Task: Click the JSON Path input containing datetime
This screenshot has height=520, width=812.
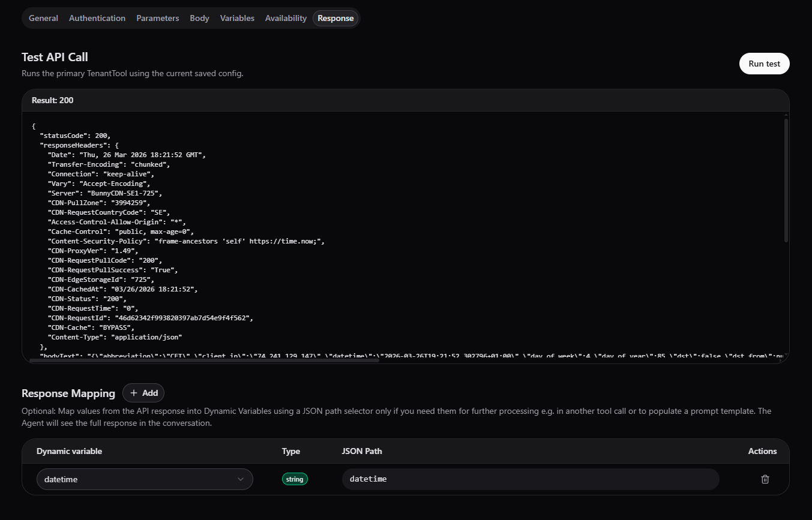Action: [x=530, y=479]
